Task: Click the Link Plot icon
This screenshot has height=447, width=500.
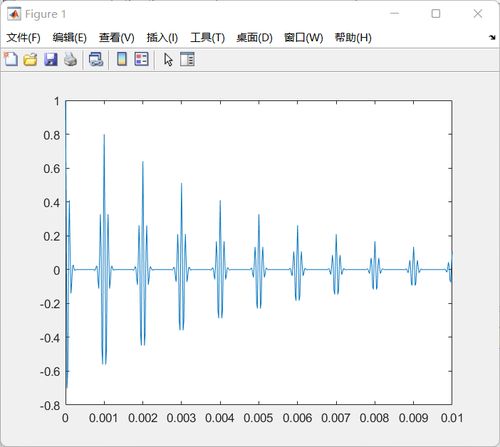Action: click(x=96, y=59)
